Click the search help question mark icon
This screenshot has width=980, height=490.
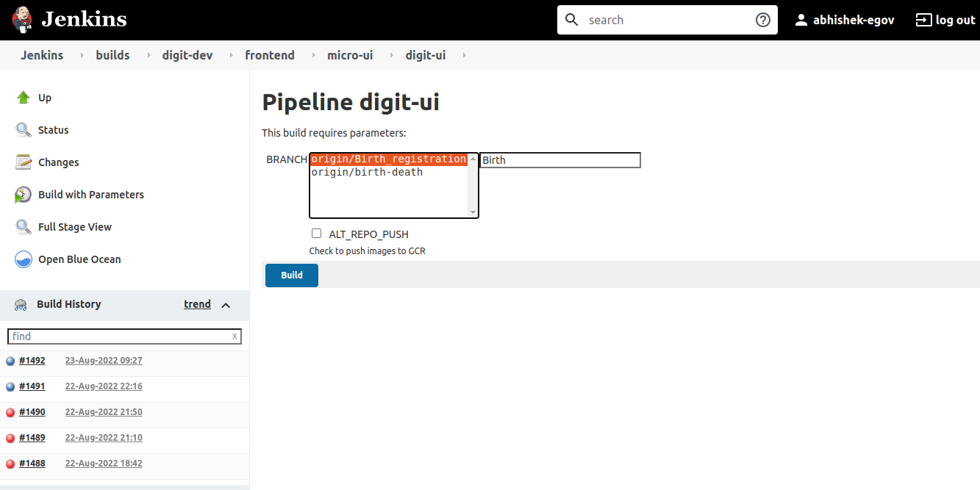763,20
